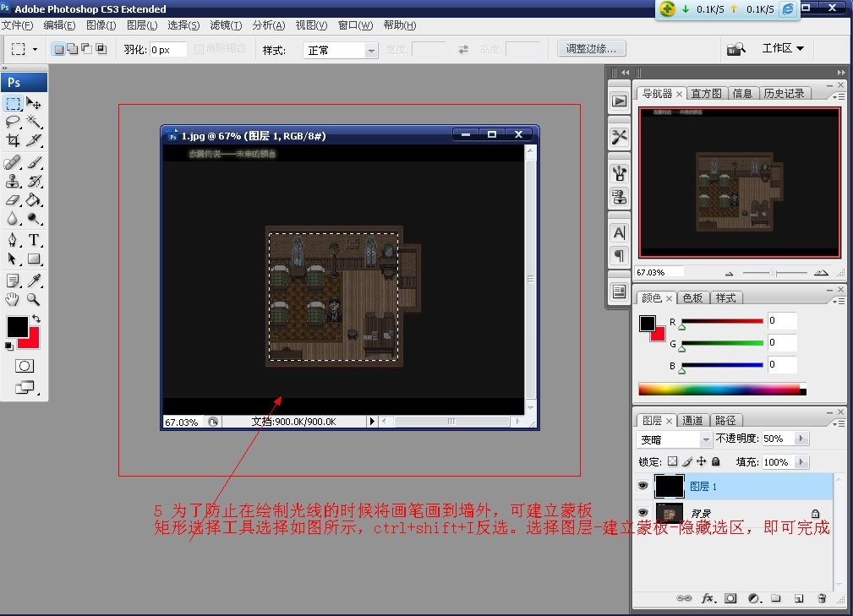Choose the Eraser tool
The width and height of the screenshot is (853, 616).
click(x=13, y=200)
